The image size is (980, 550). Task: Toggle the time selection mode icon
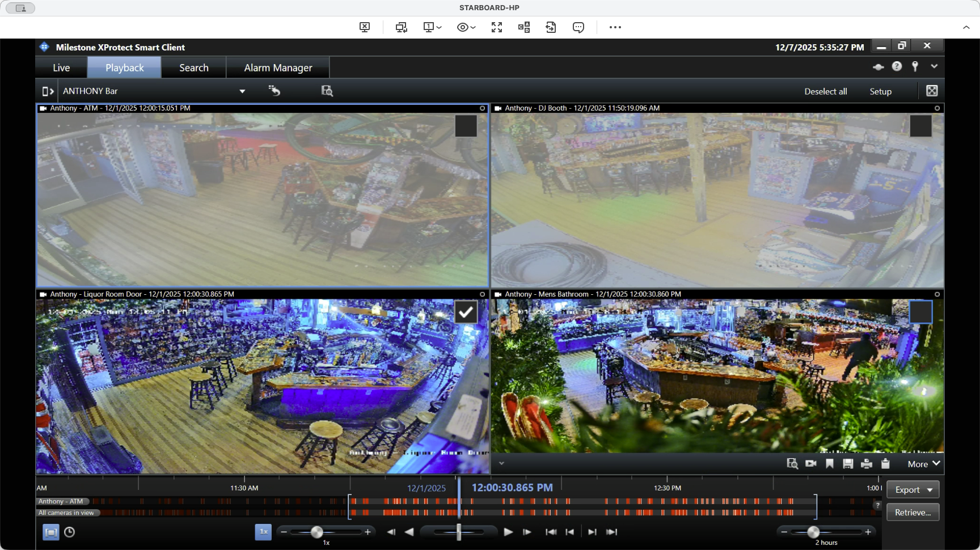click(51, 532)
